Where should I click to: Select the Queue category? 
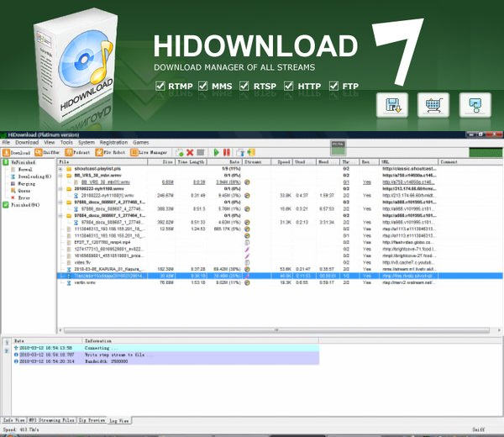tap(20, 191)
